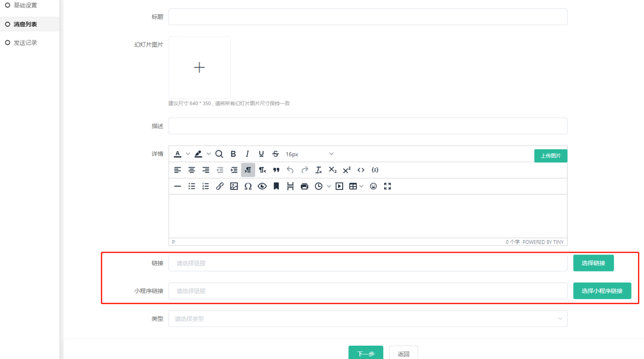Open 基础设置 in the sidebar

pos(25,6)
